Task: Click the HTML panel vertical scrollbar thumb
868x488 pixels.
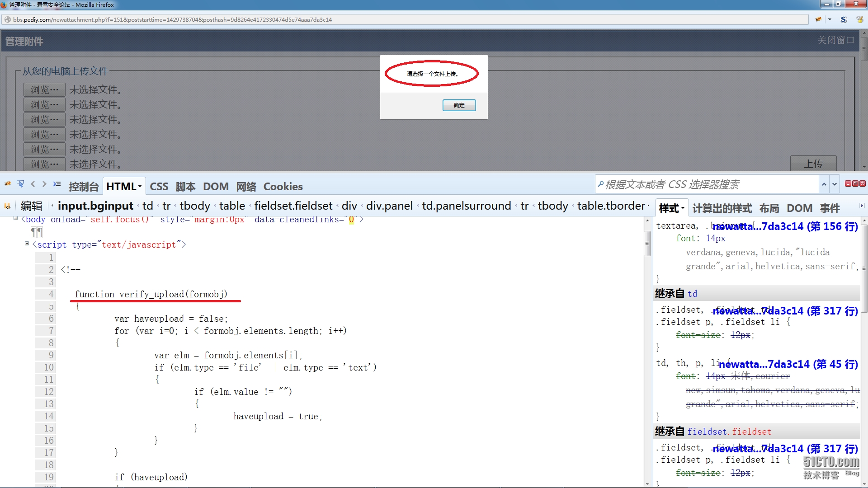Action: coord(647,244)
